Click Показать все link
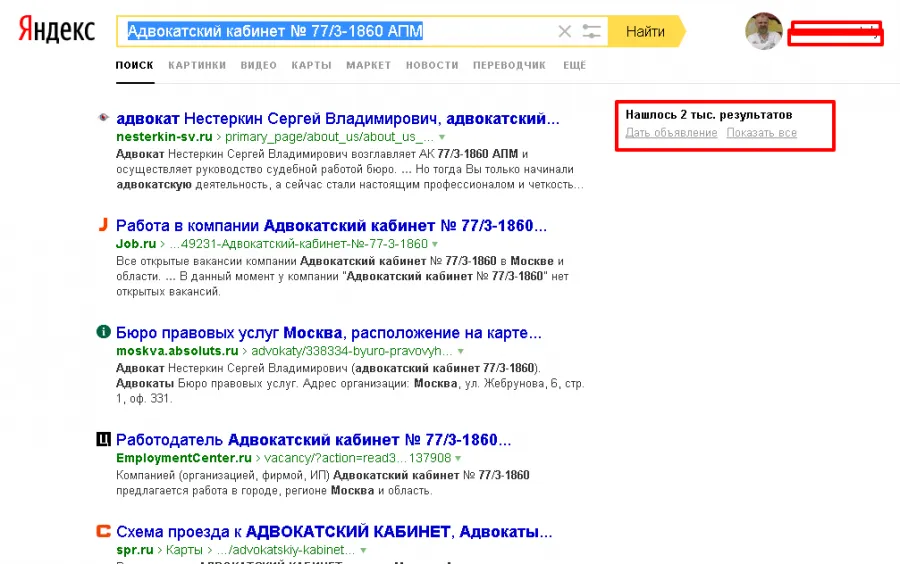900x564 pixels. pos(762,133)
